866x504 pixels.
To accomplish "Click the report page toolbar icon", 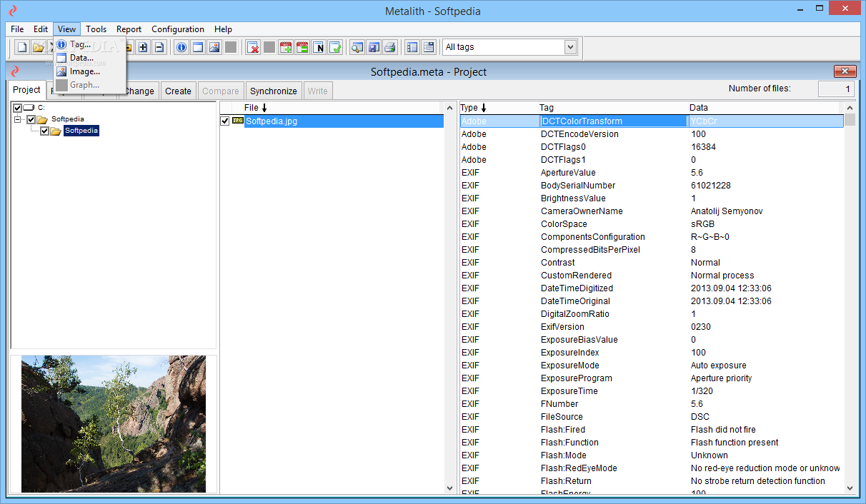I will [x=429, y=48].
